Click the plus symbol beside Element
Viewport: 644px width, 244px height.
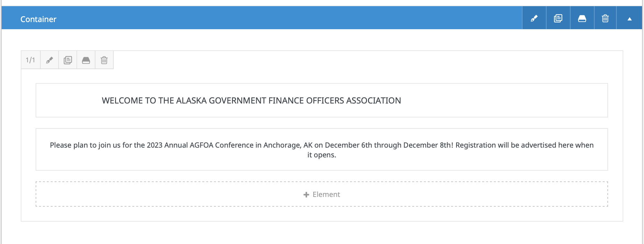(306, 194)
